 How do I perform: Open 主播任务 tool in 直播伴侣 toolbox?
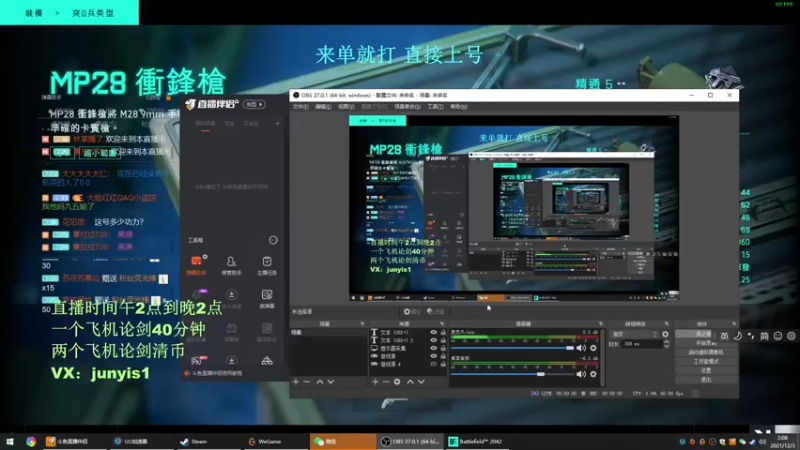click(267, 266)
